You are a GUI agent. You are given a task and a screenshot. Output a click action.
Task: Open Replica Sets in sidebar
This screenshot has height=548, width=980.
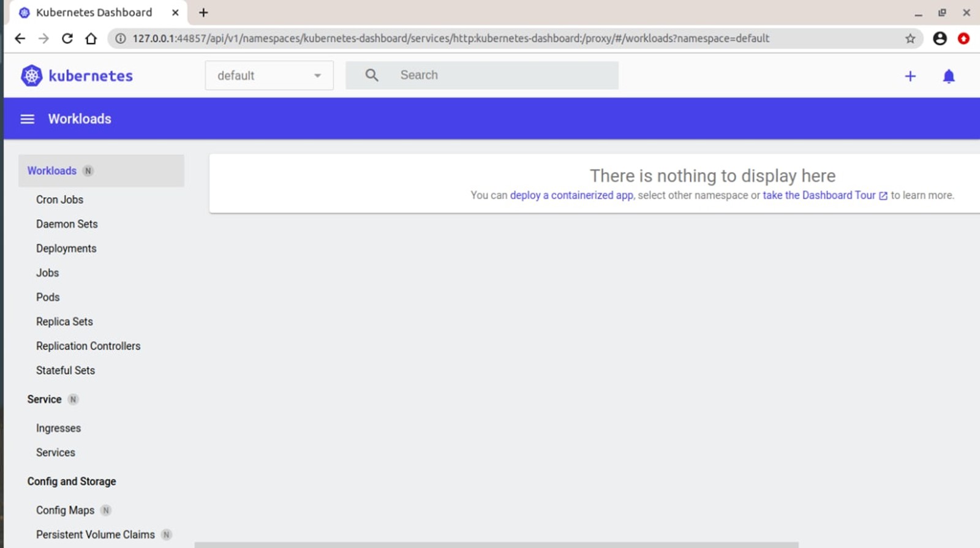tap(64, 322)
